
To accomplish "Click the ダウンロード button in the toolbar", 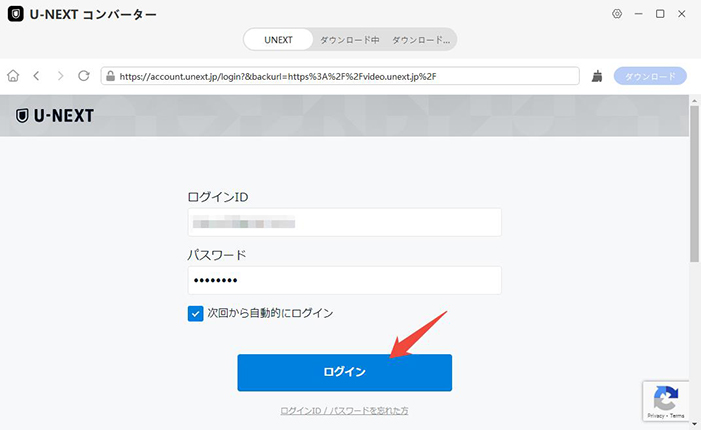I will coord(650,76).
